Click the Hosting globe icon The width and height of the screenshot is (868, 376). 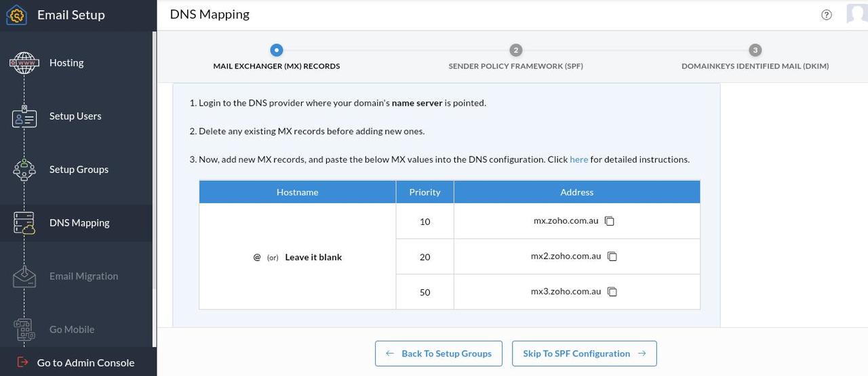pyautogui.click(x=24, y=63)
